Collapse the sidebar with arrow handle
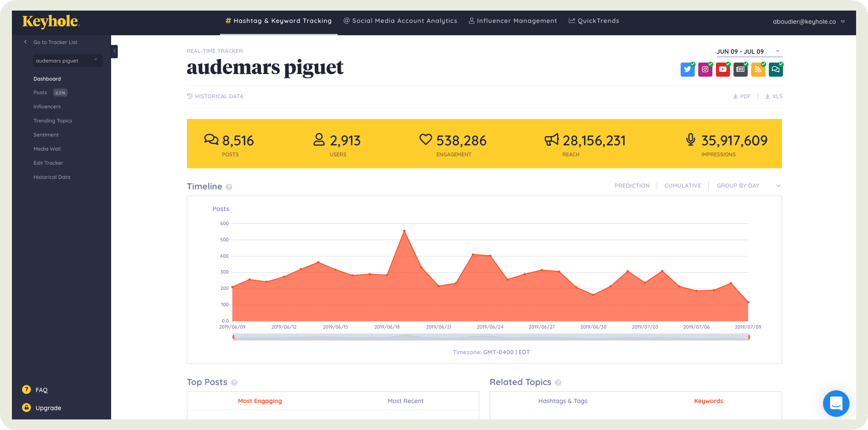Screen dimensions: 868x430 (114, 51)
